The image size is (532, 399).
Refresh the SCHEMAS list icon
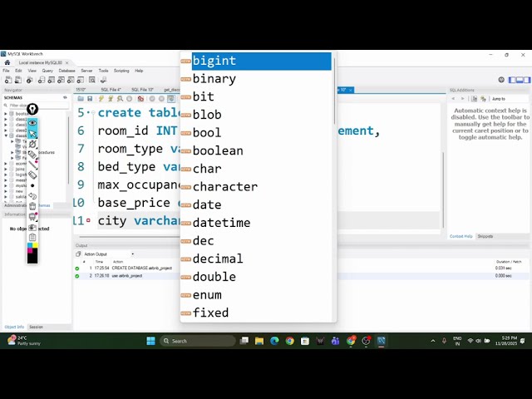coord(65,98)
